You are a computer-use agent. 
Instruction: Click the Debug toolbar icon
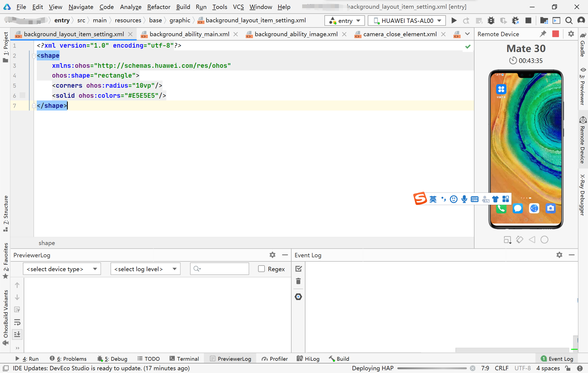(491, 20)
